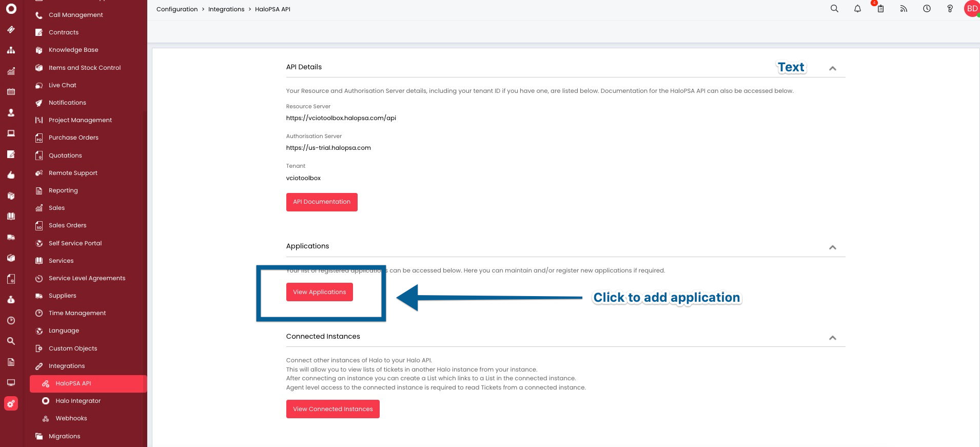Select Time Management menu item
The image size is (980, 447).
[x=77, y=313]
